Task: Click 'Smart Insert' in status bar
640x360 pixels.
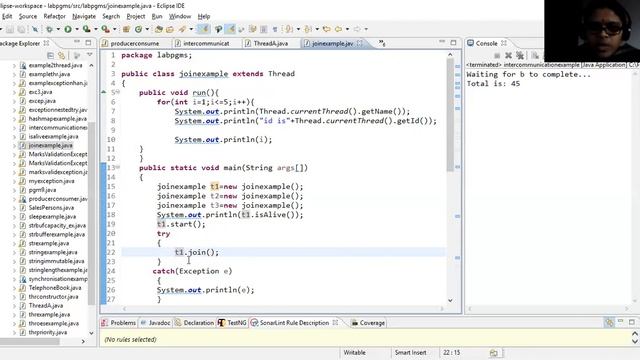Action: [x=410, y=353]
